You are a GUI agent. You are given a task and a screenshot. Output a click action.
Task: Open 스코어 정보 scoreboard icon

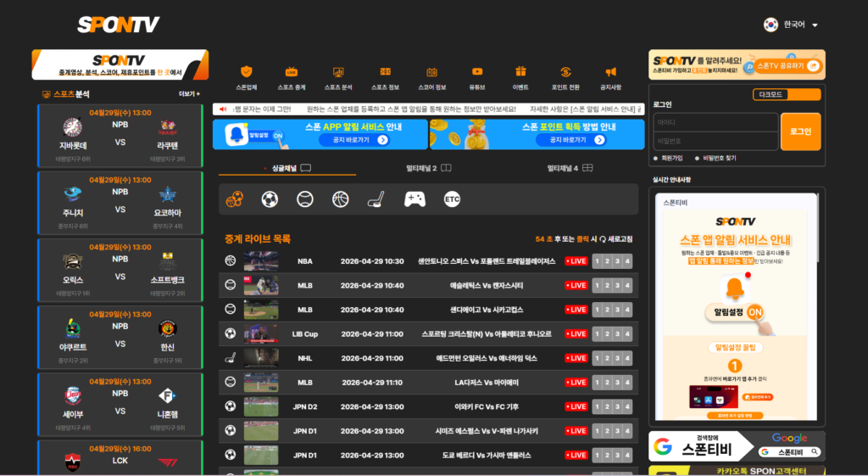pyautogui.click(x=431, y=72)
